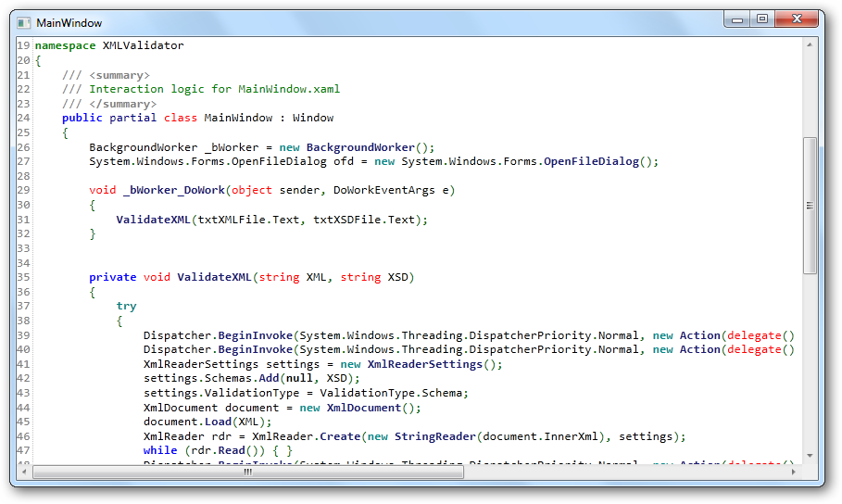This screenshot has width=842, height=504.
Task: Click the 'try' keyword on line 37
Action: 126,307
